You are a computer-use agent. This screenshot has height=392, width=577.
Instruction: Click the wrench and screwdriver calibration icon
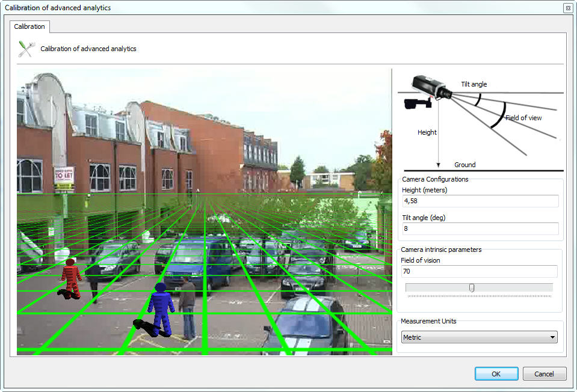26,49
